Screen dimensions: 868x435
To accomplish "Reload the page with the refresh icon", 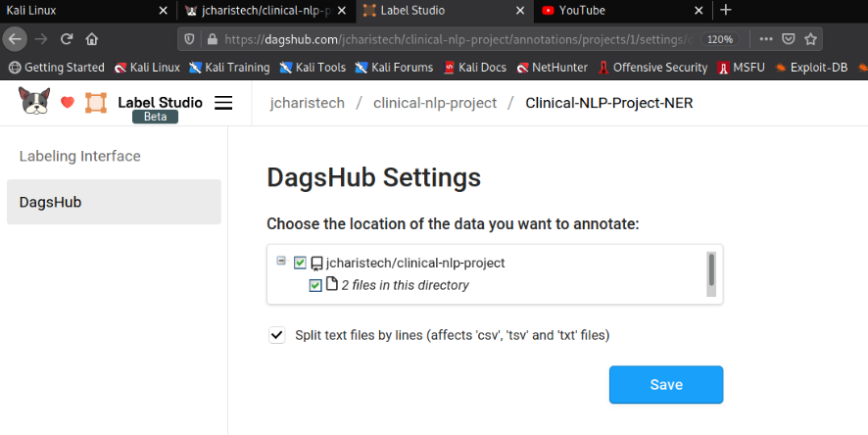I will 67,39.
